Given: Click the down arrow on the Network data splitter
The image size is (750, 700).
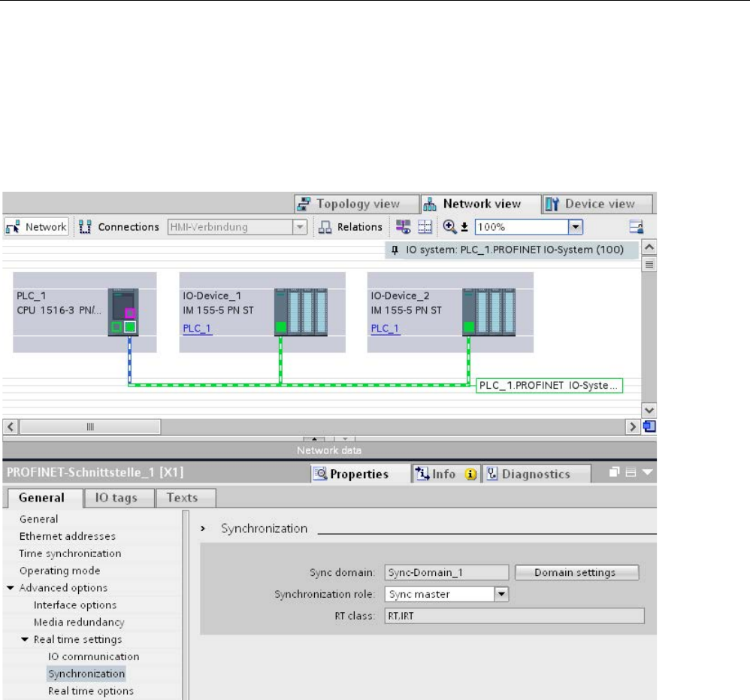Looking at the screenshot, I should pyautogui.click(x=345, y=439).
